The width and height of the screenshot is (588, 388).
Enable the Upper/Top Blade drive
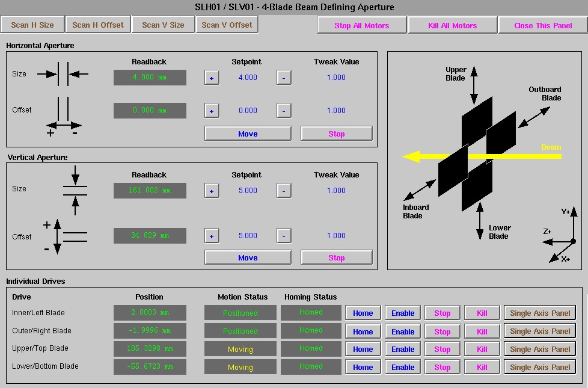pyautogui.click(x=403, y=349)
